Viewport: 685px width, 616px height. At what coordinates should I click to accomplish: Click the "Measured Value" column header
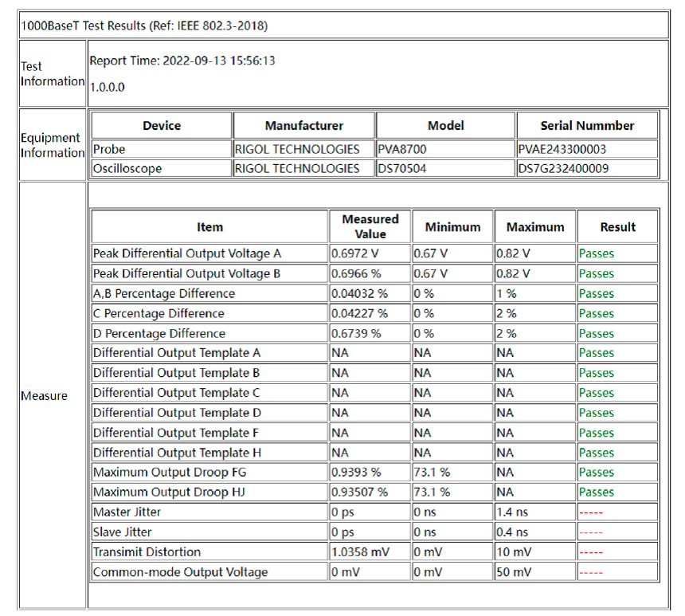click(x=370, y=226)
